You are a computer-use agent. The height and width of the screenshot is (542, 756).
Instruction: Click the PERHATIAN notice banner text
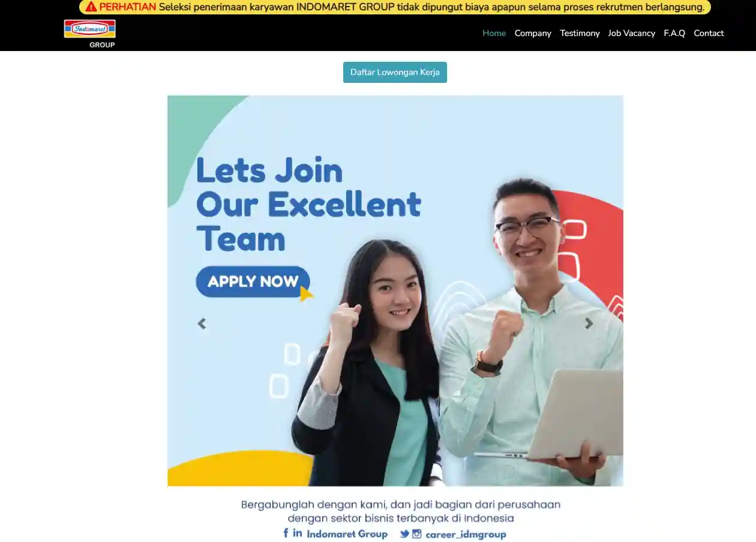395,7
